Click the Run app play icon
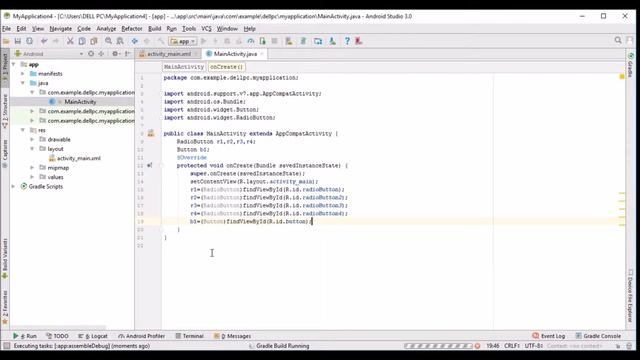 (x=204, y=41)
